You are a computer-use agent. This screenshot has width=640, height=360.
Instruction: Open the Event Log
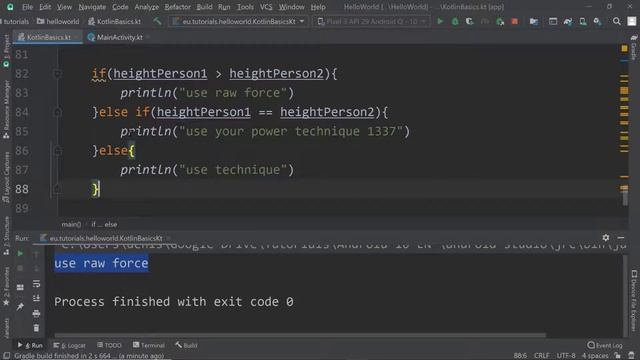pyautogui.click(x=605, y=345)
